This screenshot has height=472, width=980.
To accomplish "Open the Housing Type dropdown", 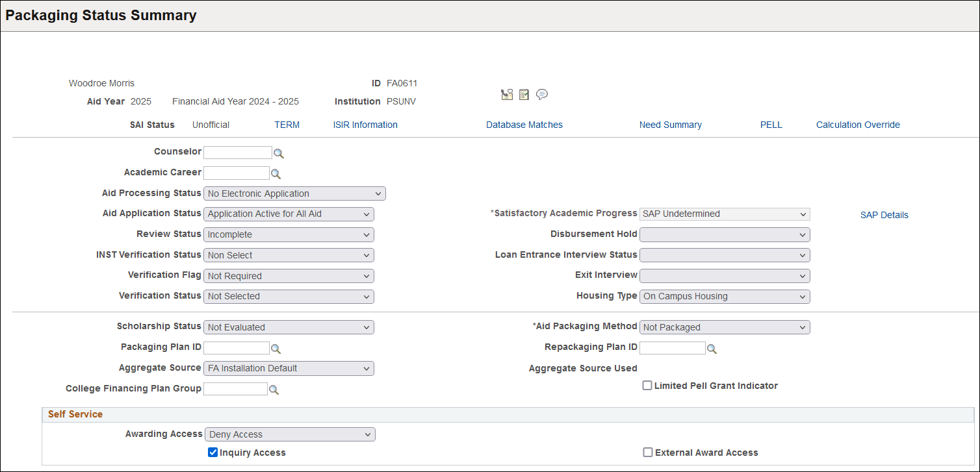I will (x=725, y=296).
